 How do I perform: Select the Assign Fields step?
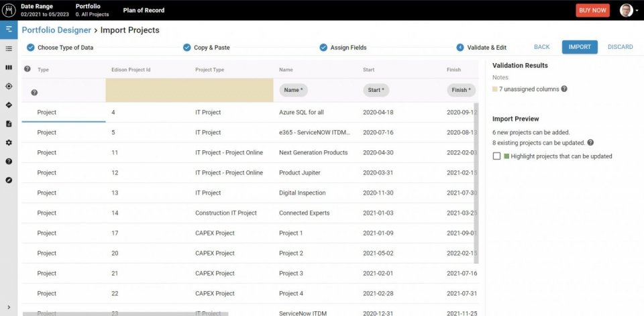coord(343,47)
